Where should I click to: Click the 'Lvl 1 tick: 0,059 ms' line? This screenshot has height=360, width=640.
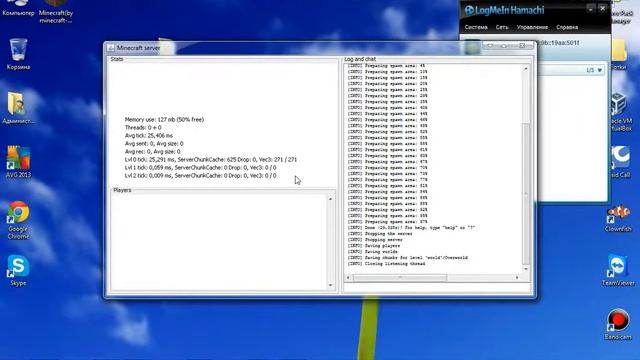click(x=200, y=168)
